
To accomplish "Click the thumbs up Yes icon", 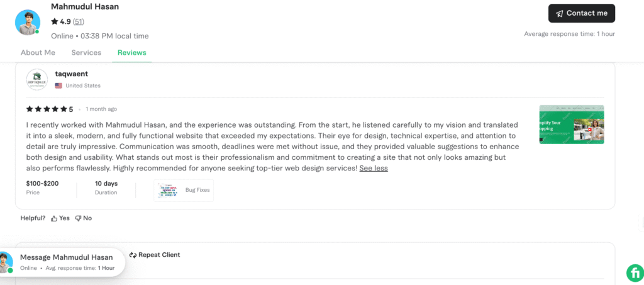I will [54, 218].
